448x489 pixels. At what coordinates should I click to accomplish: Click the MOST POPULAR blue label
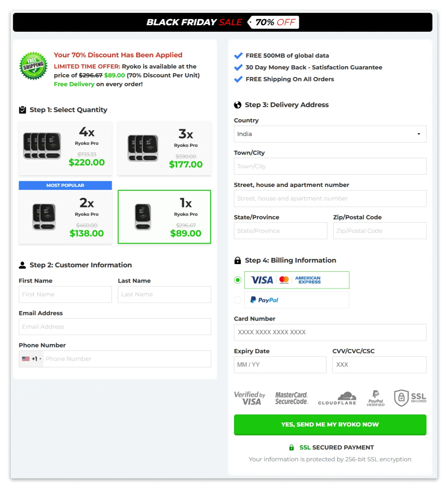(65, 185)
